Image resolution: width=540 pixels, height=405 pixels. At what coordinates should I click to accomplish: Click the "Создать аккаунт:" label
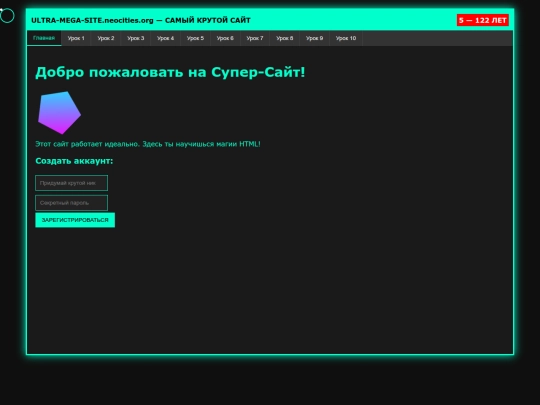(x=74, y=161)
